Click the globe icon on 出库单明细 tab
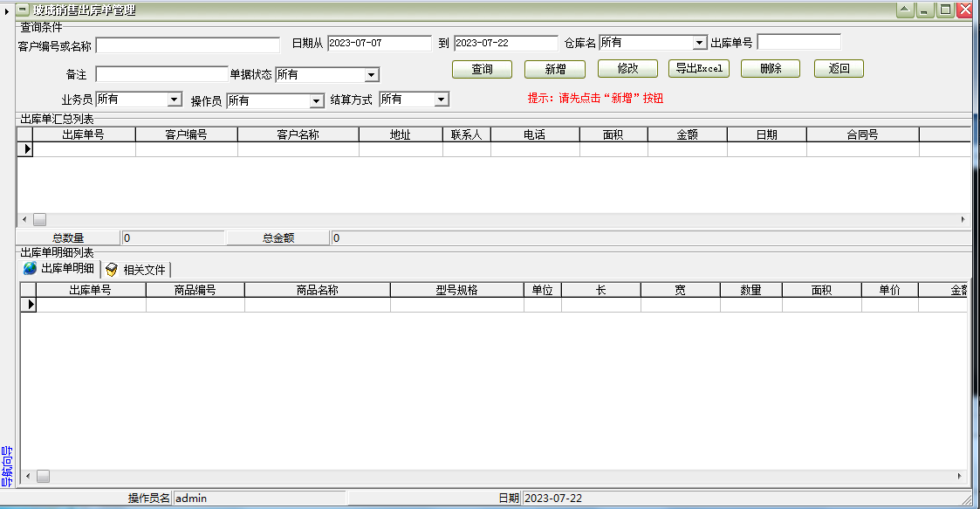 [x=29, y=269]
